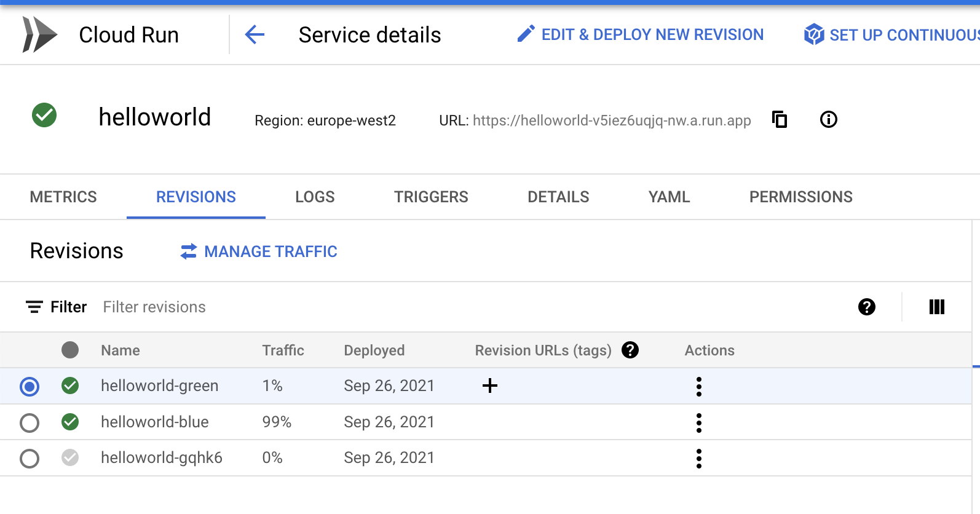The image size is (980, 514).
Task: Click helloworld-blue green status checkmark
Action: point(70,422)
